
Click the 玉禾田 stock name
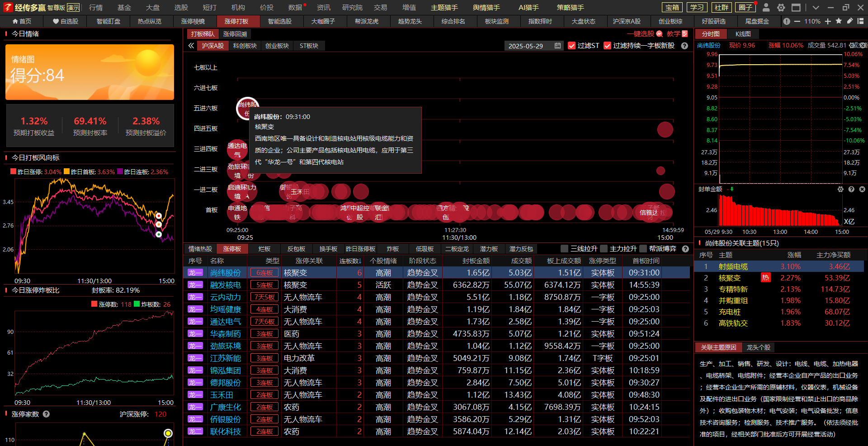point(222,395)
